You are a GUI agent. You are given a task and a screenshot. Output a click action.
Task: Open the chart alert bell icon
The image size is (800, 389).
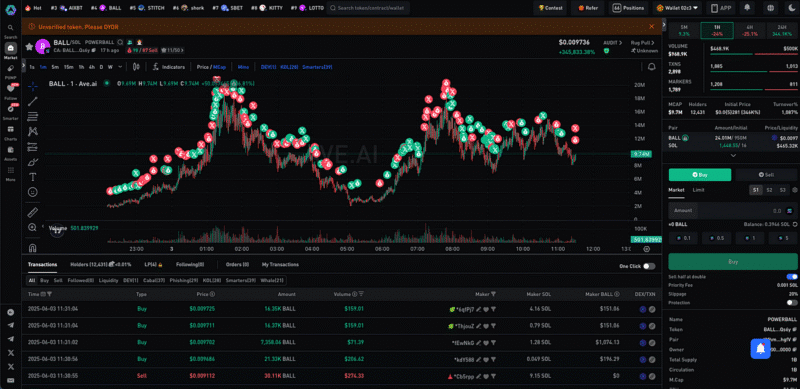pos(652,67)
